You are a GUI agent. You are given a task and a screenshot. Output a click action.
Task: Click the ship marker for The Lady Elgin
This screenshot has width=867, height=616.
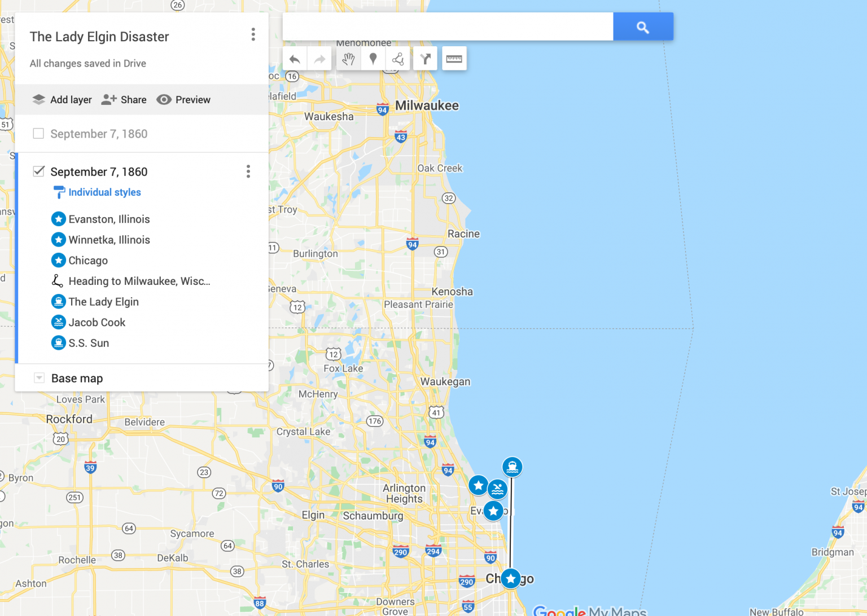pyautogui.click(x=512, y=467)
